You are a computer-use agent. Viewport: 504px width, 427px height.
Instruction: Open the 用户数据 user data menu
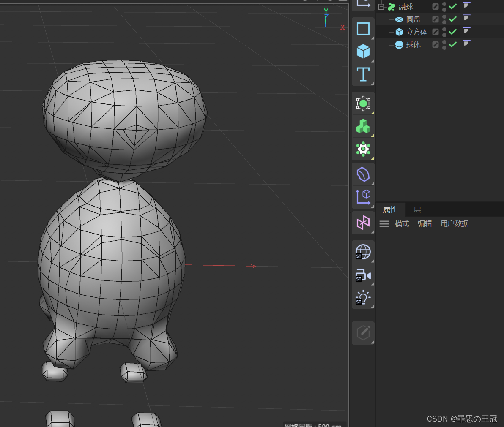click(x=455, y=224)
